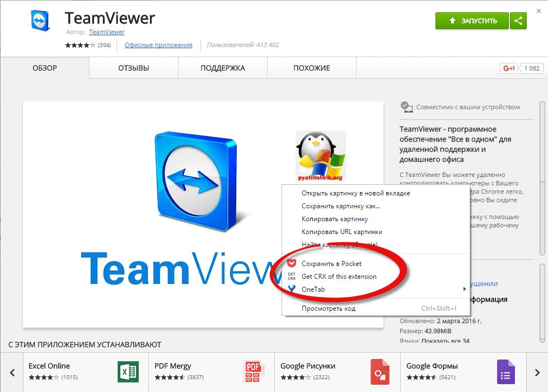
Task: Click the OneTab icon in context menu
Action: pyautogui.click(x=292, y=289)
